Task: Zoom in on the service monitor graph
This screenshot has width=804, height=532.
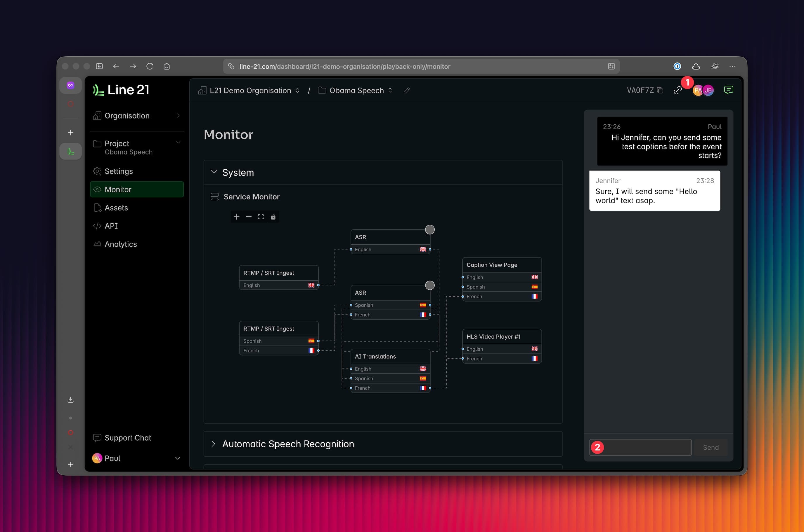Action: (x=237, y=217)
